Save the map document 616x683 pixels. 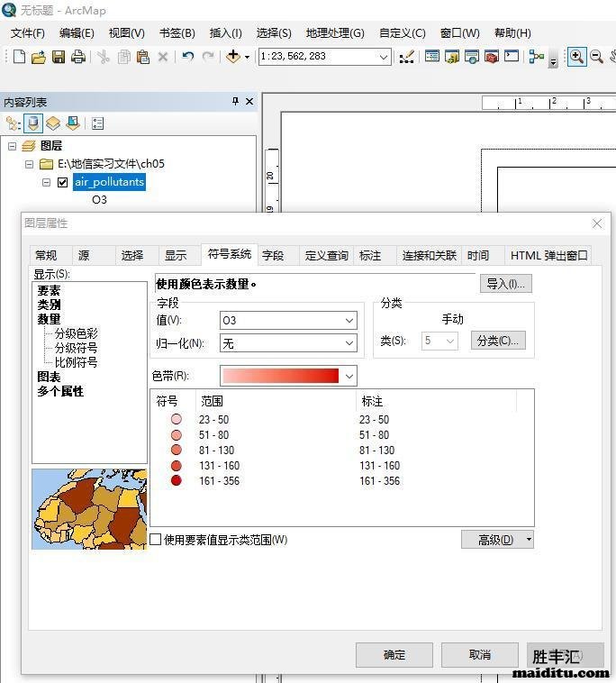coord(59,57)
